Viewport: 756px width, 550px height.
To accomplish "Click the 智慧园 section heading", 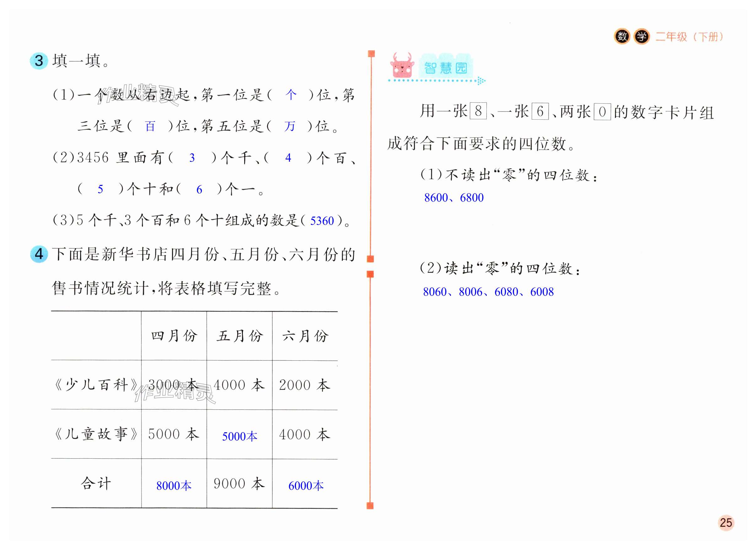I will pos(445,68).
